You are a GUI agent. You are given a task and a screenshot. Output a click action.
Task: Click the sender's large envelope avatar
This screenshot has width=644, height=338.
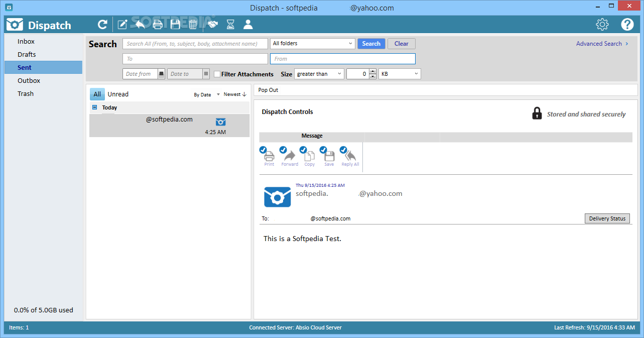coord(278,196)
